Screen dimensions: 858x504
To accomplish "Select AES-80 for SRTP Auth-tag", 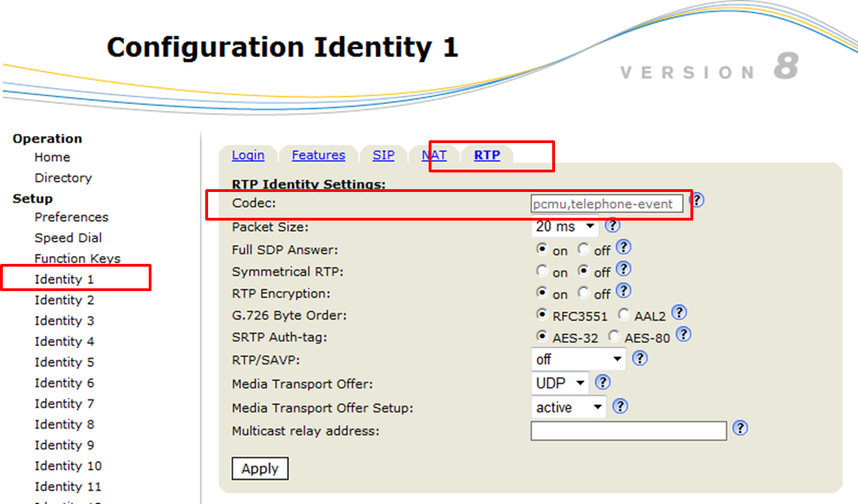I will tap(614, 336).
